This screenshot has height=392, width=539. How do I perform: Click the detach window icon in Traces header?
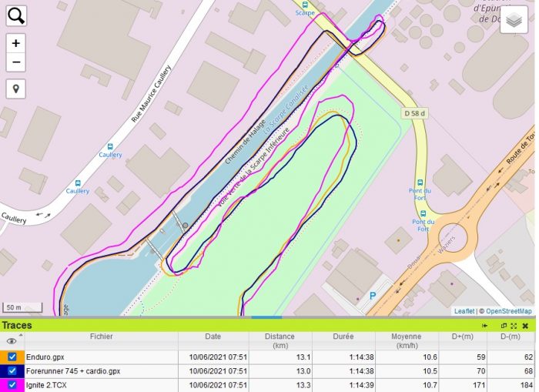pyautogui.click(x=504, y=326)
